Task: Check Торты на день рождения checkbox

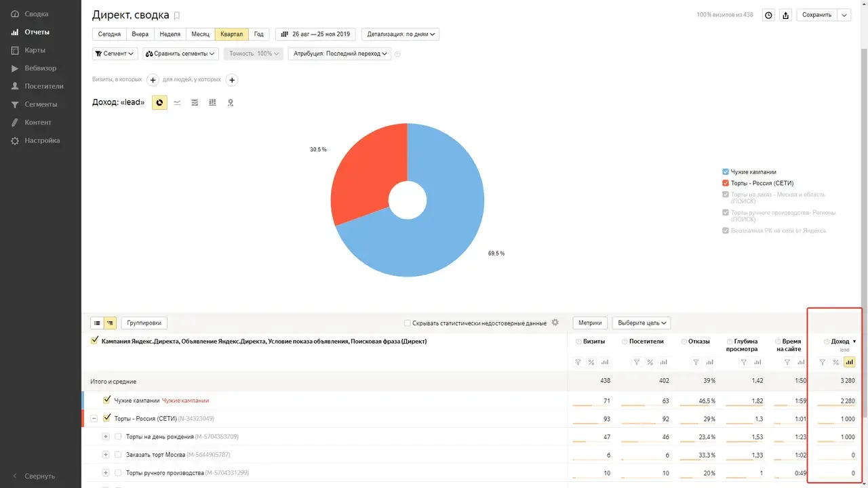Action: pos(118,436)
